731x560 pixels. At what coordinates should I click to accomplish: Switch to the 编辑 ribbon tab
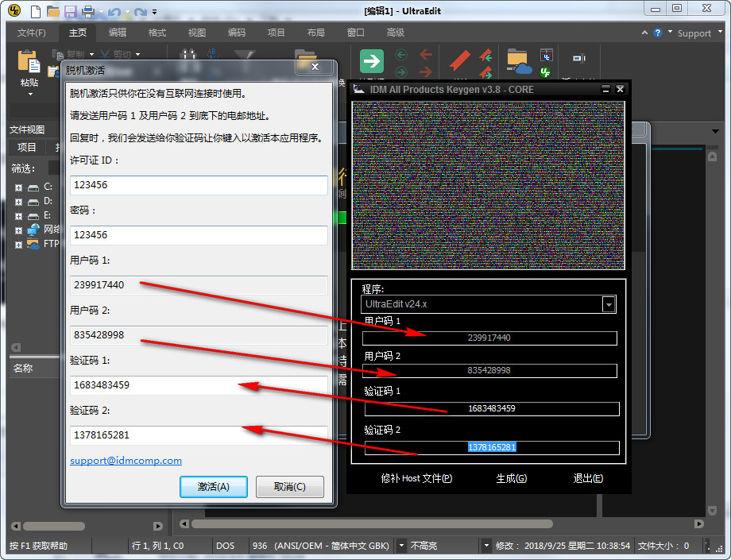click(x=117, y=33)
